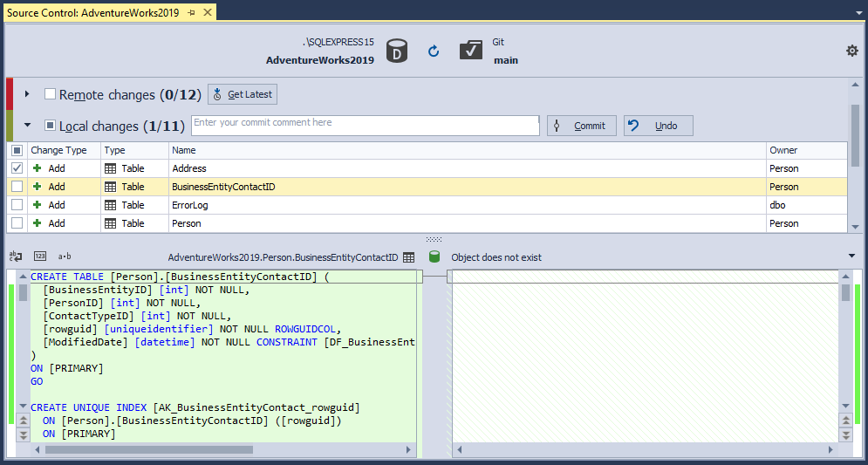
Task: Click the Get Latest button
Action: pyautogui.click(x=243, y=94)
